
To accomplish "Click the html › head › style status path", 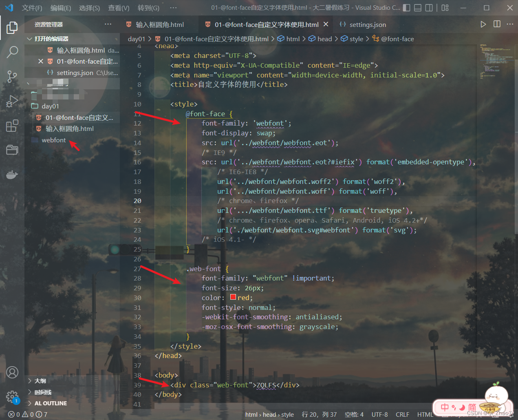I will tap(269, 414).
